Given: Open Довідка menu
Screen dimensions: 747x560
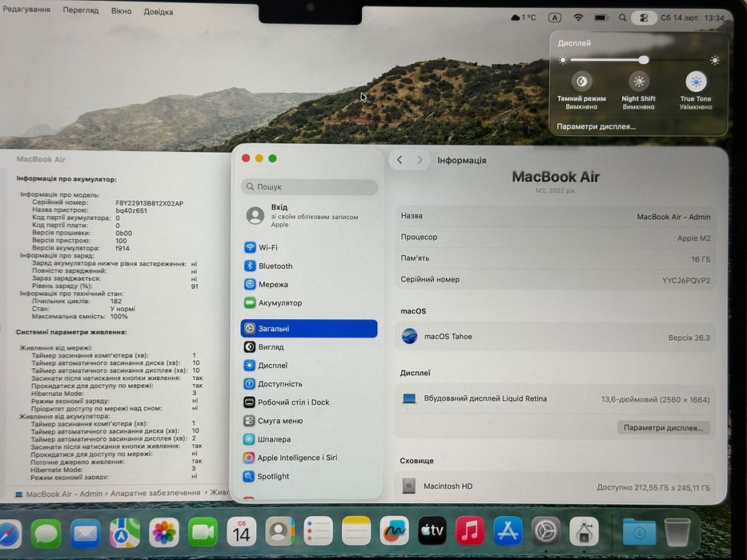Looking at the screenshot, I should click(x=159, y=12).
